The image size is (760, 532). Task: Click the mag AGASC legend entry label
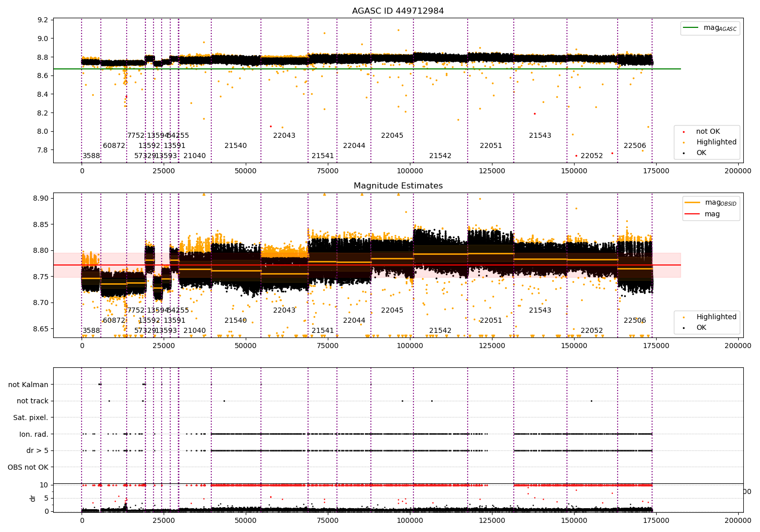coord(720,28)
